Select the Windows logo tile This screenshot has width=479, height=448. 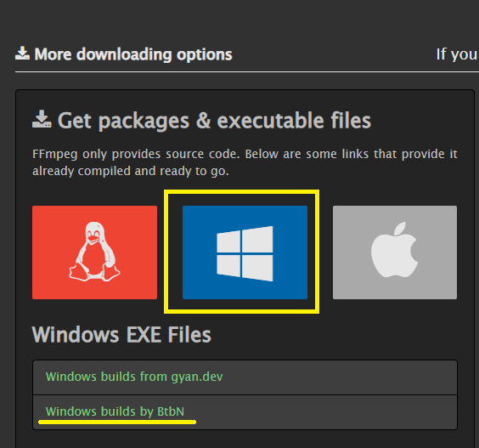click(x=245, y=252)
